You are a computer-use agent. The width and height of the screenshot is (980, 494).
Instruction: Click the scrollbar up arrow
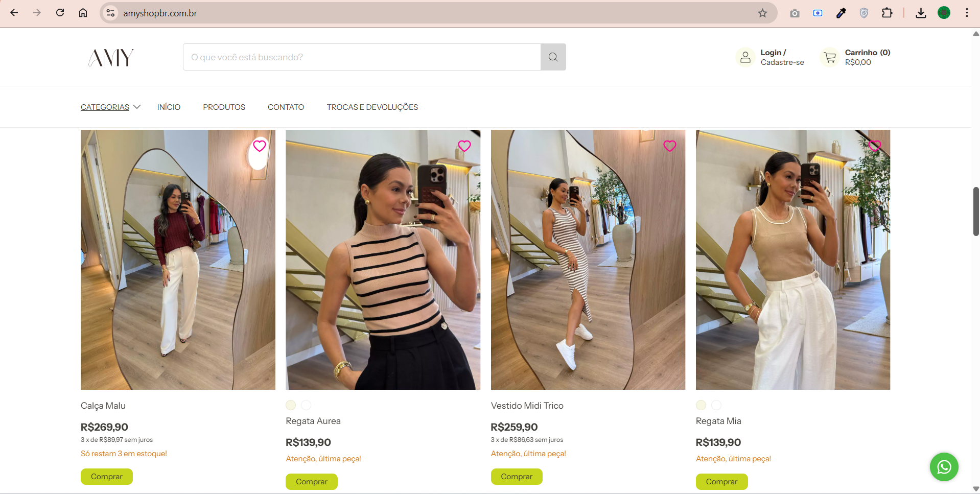click(x=975, y=34)
